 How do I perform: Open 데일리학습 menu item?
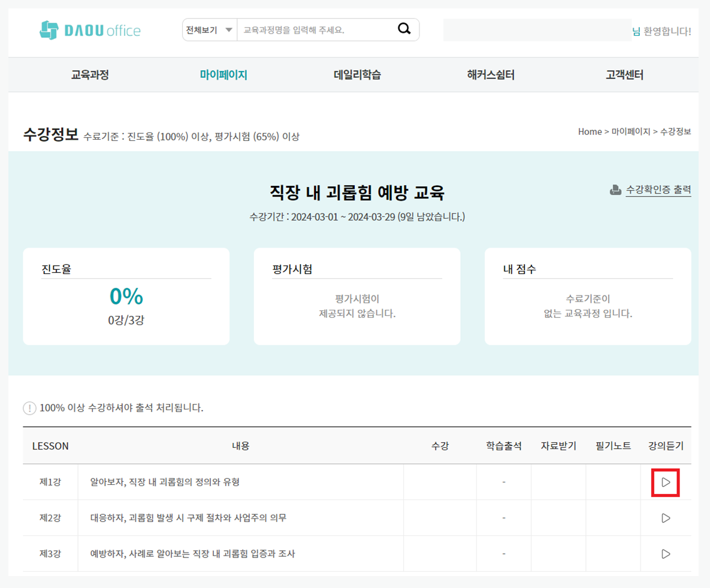(357, 75)
